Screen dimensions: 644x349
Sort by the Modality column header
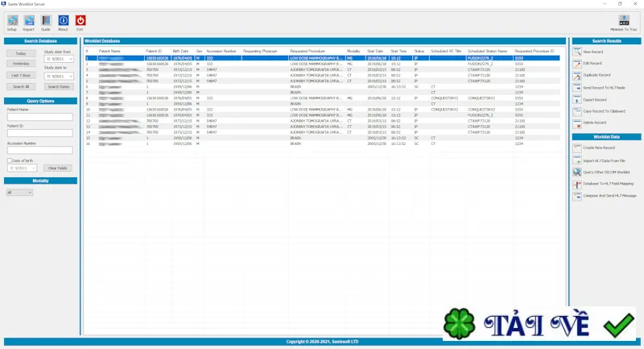tap(353, 51)
